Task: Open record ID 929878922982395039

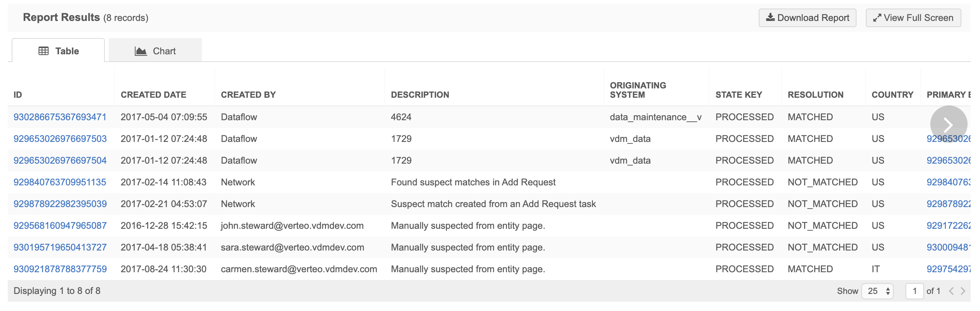Action: 60,204
